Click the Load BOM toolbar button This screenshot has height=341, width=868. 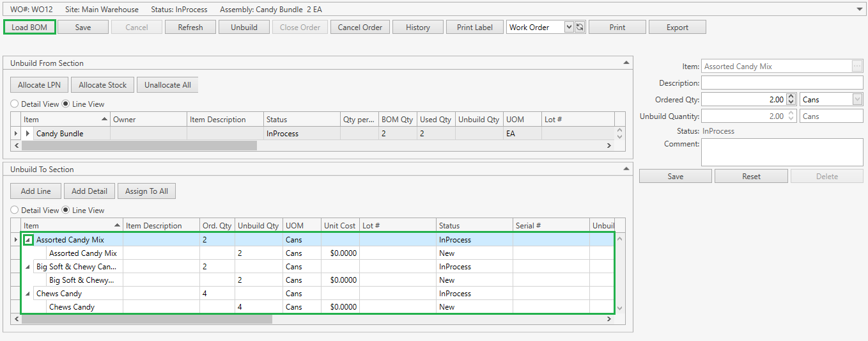pyautogui.click(x=29, y=27)
